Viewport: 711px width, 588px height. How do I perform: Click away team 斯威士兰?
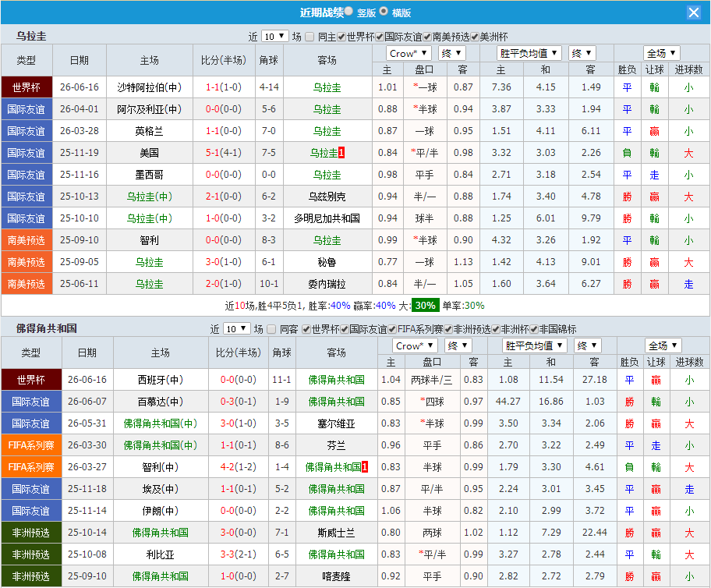(x=337, y=533)
